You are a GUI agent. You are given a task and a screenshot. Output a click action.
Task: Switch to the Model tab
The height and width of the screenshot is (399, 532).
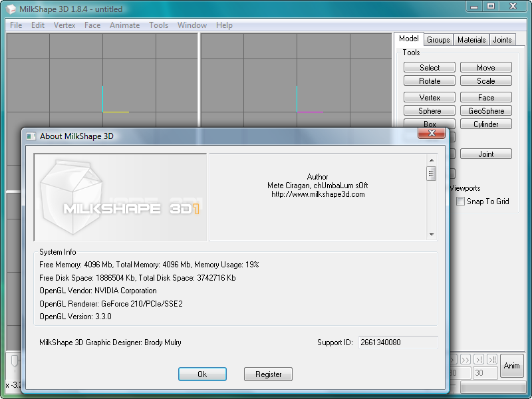pyautogui.click(x=408, y=39)
